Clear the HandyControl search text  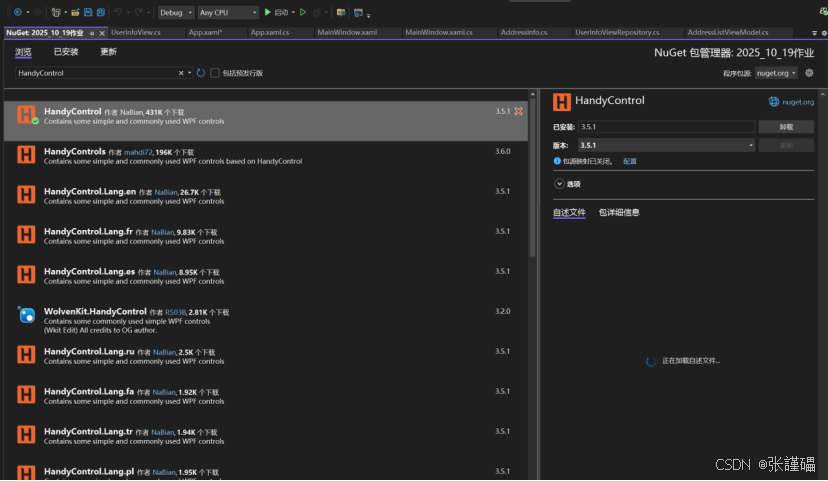[181, 73]
